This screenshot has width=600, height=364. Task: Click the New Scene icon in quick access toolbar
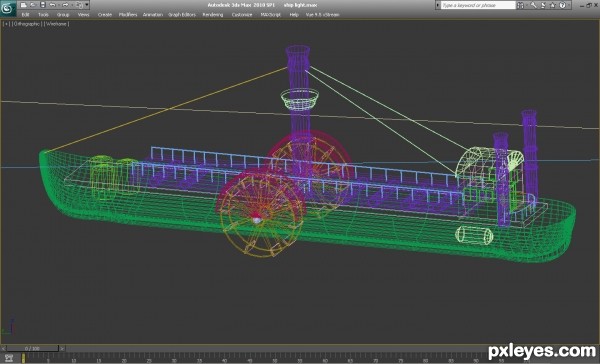23,5
